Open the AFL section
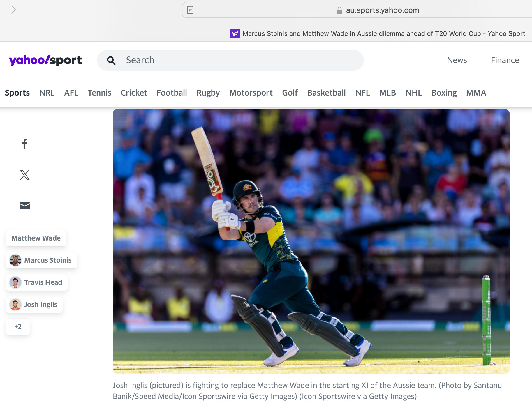The width and height of the screenshot is (532, 410). point(71,93)
